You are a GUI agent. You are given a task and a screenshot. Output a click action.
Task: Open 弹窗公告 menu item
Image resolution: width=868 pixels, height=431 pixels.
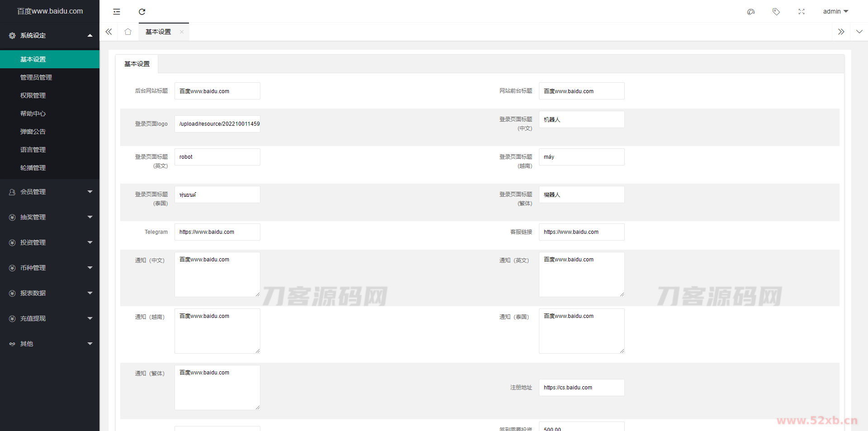33,132
